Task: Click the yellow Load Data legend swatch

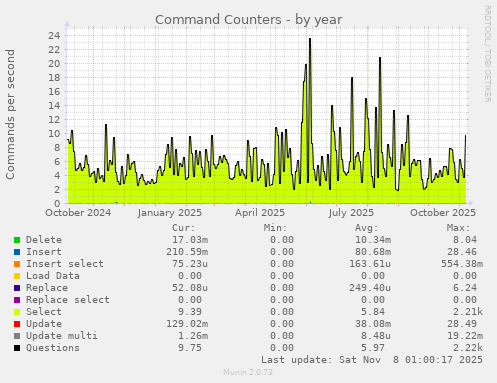Action: tap(17, 276)
